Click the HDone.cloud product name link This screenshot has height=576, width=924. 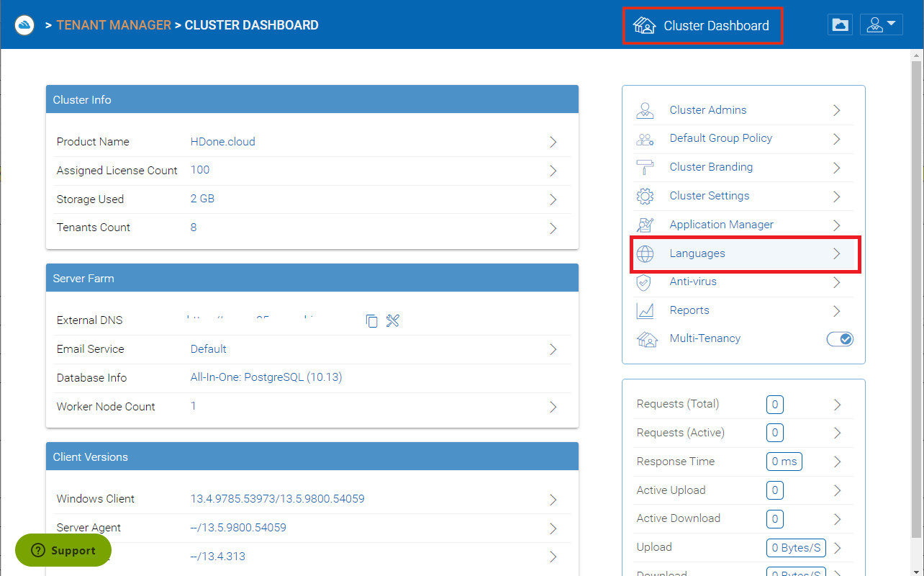coord(223,142)
